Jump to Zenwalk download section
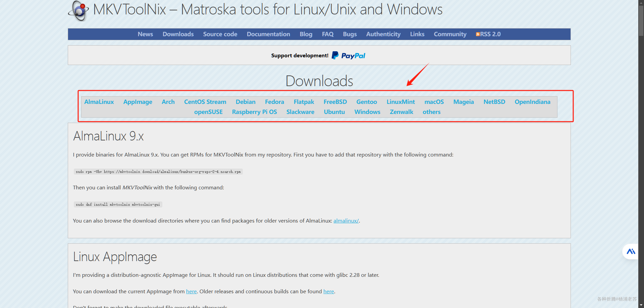This screenshot has width=644, height=308. 401,112
